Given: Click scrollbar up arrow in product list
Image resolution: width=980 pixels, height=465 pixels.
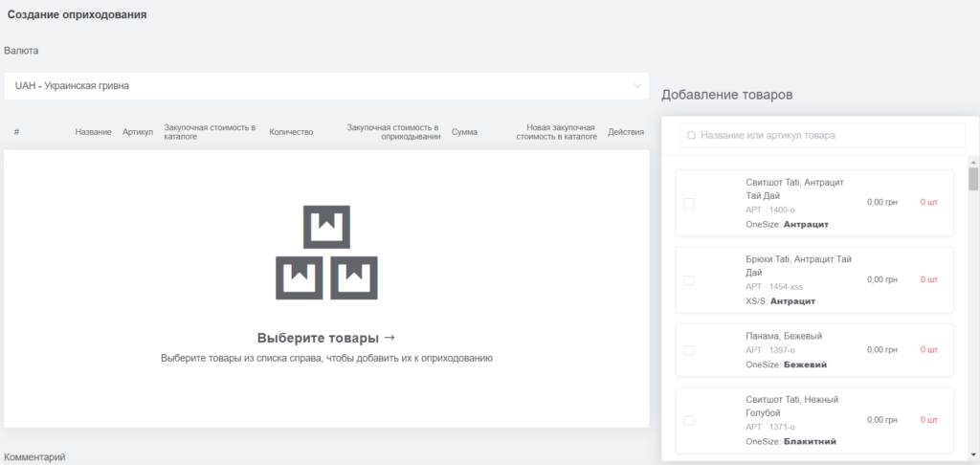Looking at the screenshot, I should click(973, 162).
